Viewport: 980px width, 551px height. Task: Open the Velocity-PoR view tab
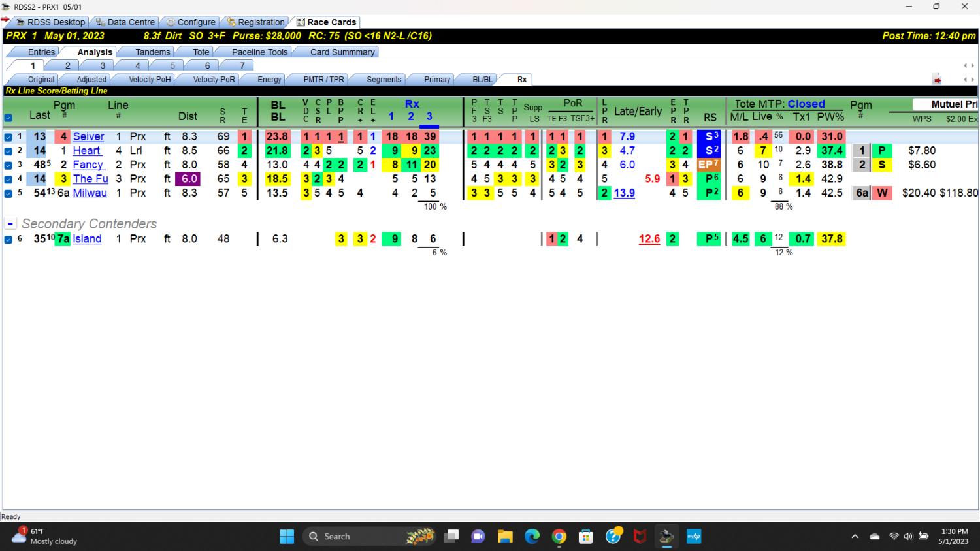click(214, 79)
